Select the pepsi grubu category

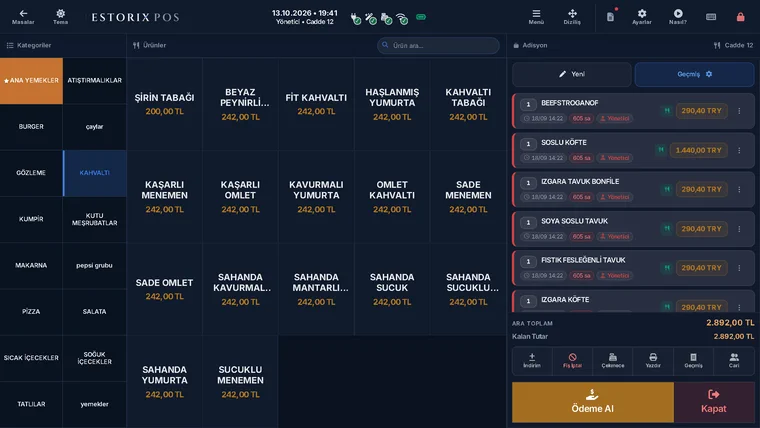point(95,266)
